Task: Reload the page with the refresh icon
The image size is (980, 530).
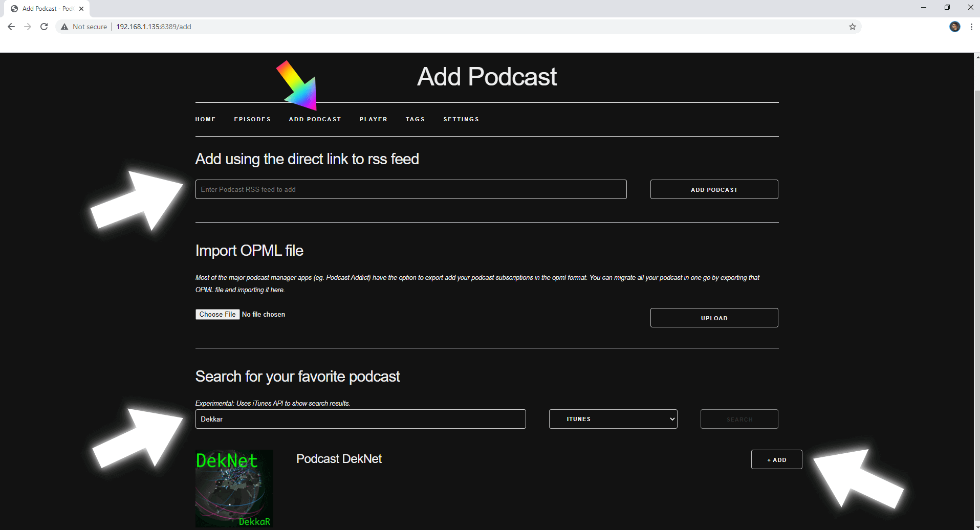Action: click(44, 27)
